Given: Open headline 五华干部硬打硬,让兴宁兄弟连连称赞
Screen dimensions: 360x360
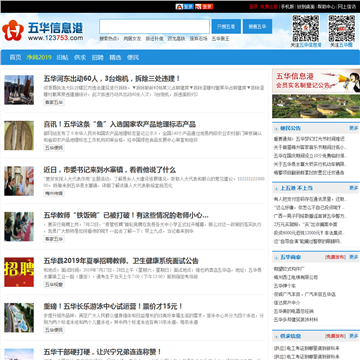Looking at the screenshot, I should click(102, 352).
